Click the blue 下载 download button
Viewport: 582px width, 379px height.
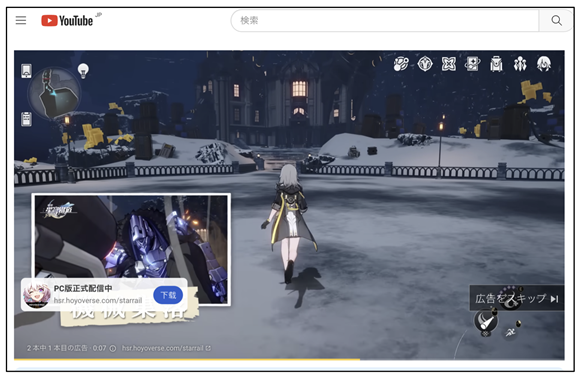point(168,295)
